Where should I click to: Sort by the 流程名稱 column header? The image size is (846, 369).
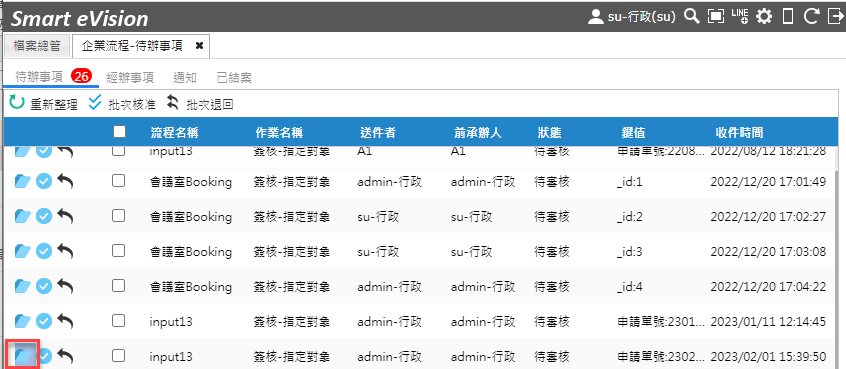click(x=174, y=132)
